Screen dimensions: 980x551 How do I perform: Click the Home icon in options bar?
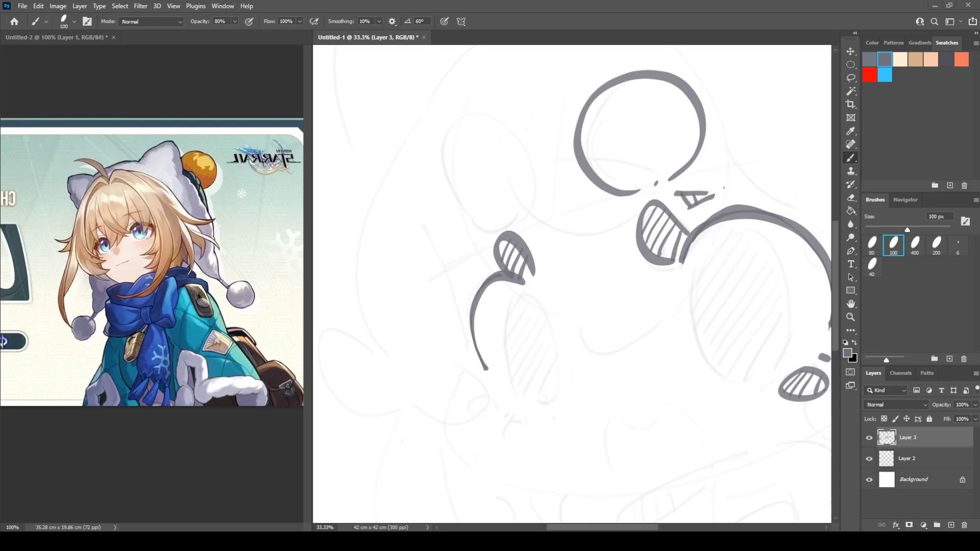pyautogui.click(x=14, y=21)
